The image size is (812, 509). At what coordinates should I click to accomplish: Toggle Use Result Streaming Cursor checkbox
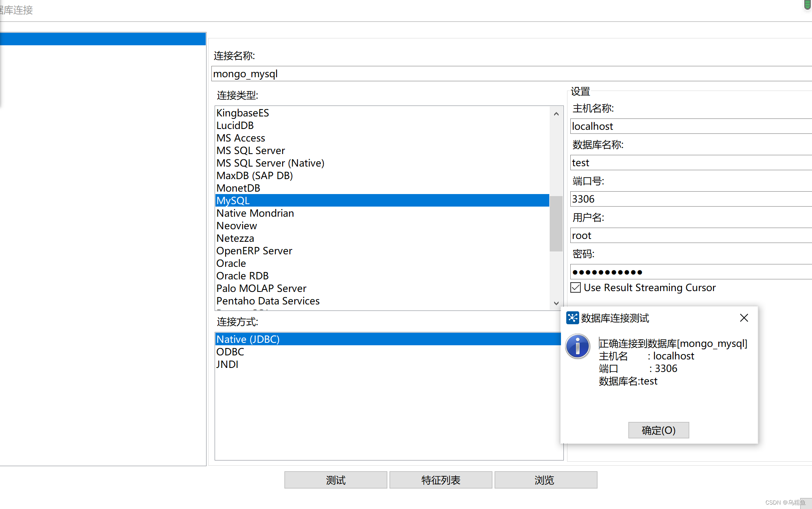(x=576, y=287)
